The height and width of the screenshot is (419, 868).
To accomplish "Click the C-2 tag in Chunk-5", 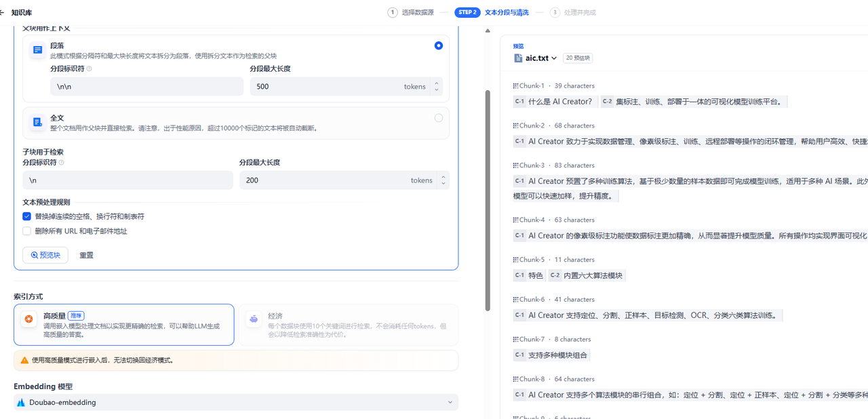I will click(555, 275).
